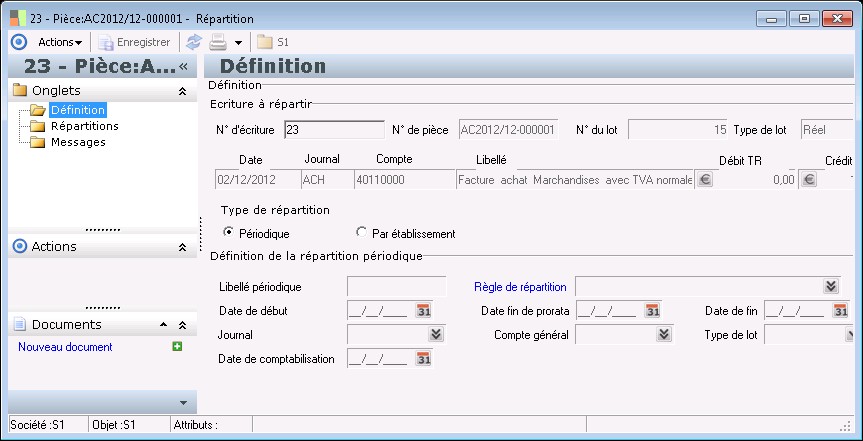
Task: Click the document icon beside Documents header
Action: pyautogui.click(x=20, y=324)
